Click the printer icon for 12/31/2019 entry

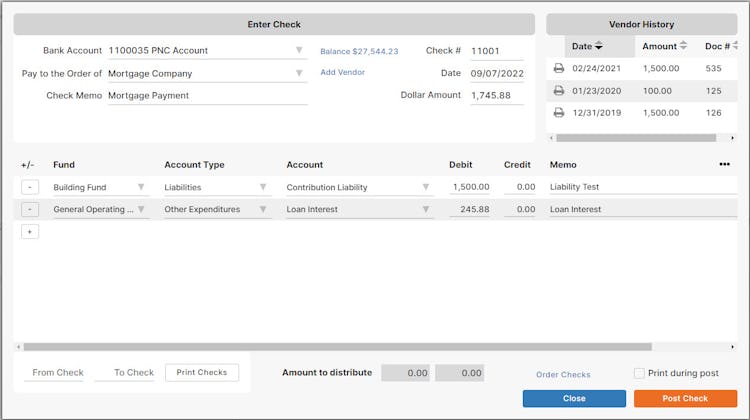[x=558, y=112]
